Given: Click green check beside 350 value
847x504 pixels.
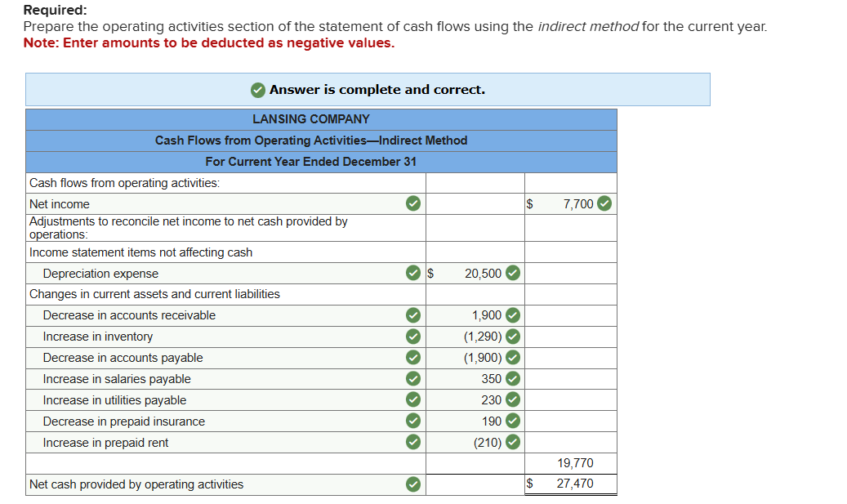Looking at the screenshot, I should point(513,379).
